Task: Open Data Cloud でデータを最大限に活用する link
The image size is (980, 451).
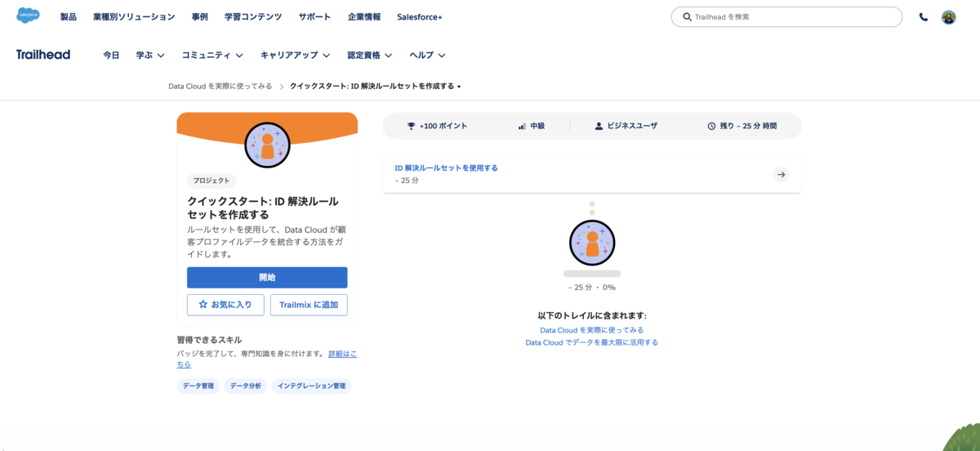Action: coord(592,342)
